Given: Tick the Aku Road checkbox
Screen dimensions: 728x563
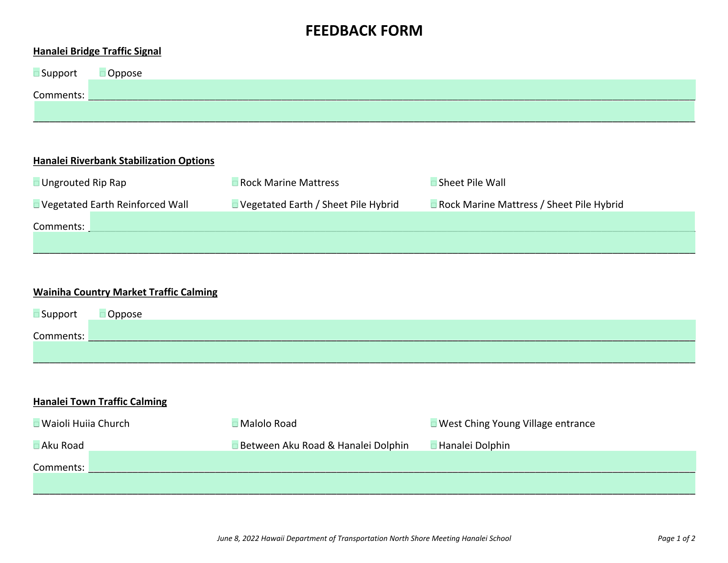Looking at the screenshot, I should (x=37, y=445).
